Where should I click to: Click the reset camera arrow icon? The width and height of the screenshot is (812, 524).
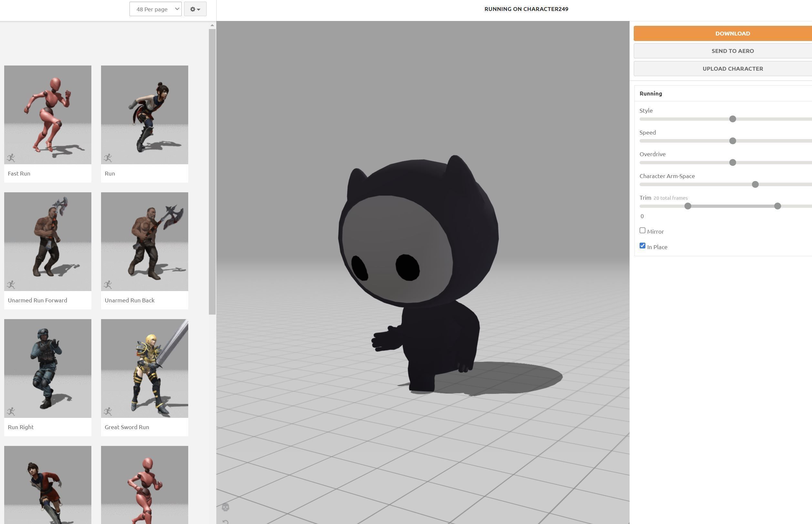(x=225, y=522)
